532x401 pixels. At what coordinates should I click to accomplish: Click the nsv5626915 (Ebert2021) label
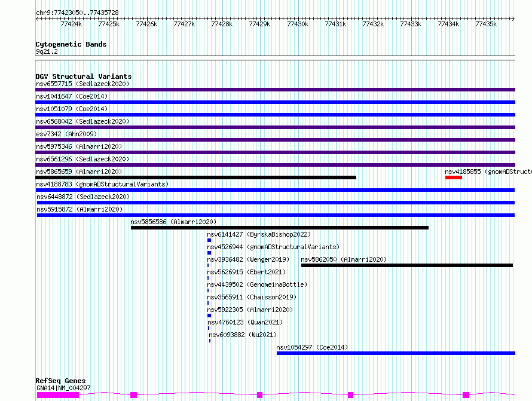[246, 272]
